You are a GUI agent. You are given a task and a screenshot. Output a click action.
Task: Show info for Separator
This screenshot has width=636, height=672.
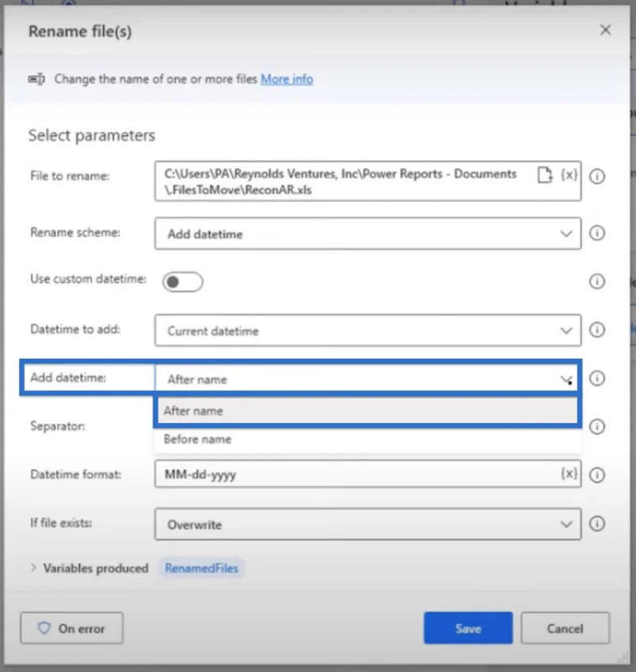tap(597, 426)
